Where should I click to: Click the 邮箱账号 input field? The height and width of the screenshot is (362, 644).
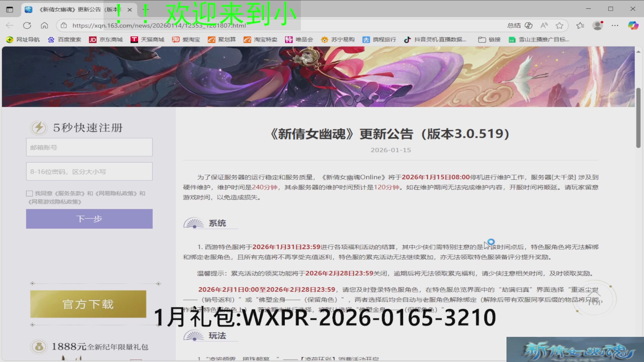tap(89, 147)
